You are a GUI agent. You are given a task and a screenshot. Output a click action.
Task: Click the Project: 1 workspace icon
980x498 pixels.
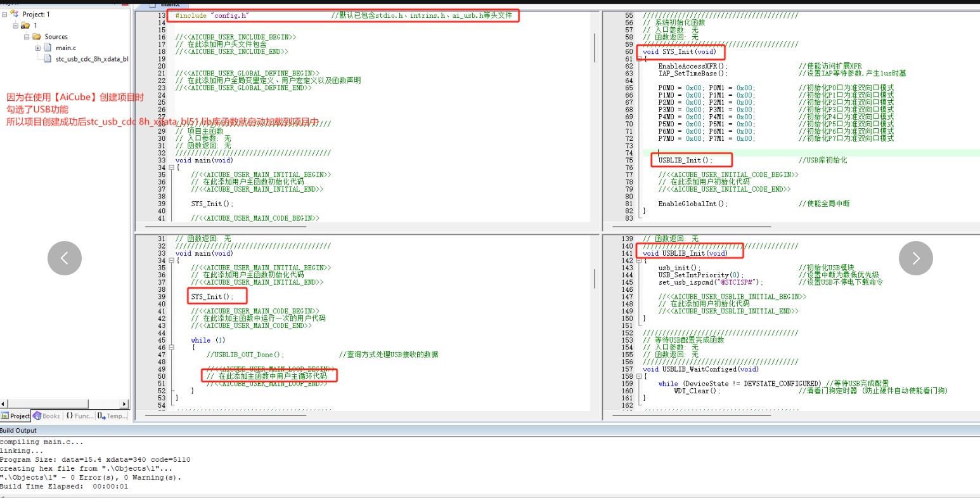point(15,14)
